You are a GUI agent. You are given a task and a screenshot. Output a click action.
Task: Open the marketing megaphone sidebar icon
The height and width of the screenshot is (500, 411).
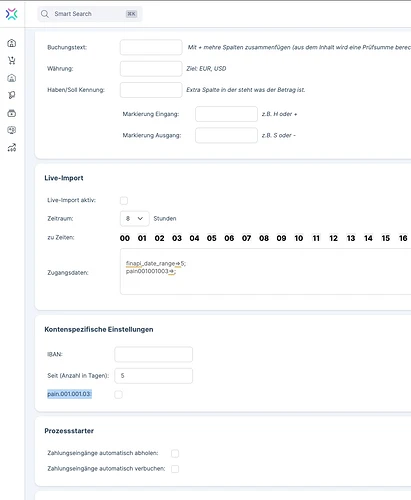pos(12,95)
